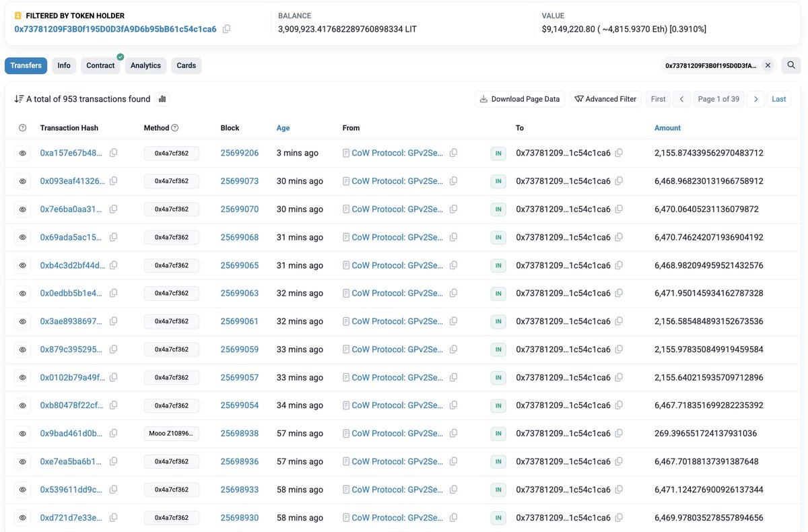Copy From address in block 25699206 row
Screen dimensions: 808x532
(453, 153)
